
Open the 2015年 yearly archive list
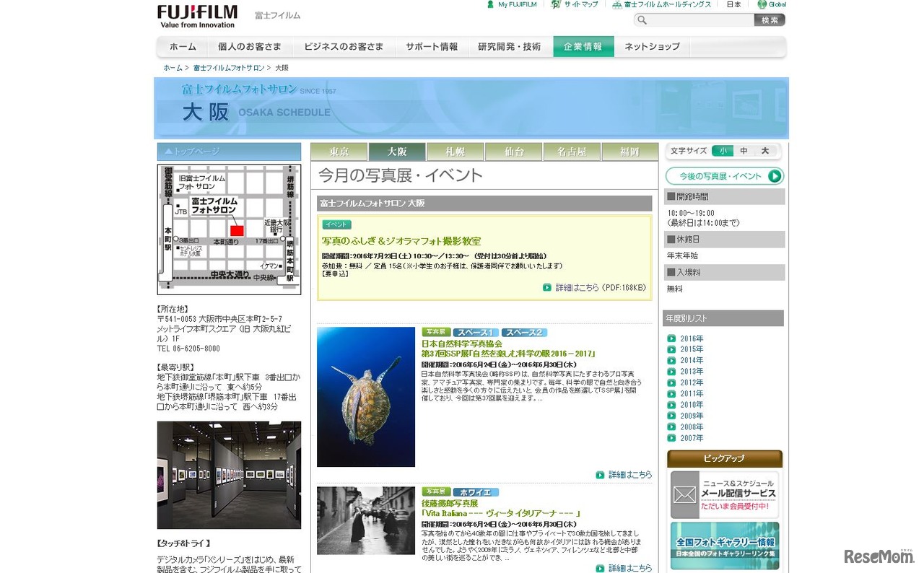pos(691,349)
